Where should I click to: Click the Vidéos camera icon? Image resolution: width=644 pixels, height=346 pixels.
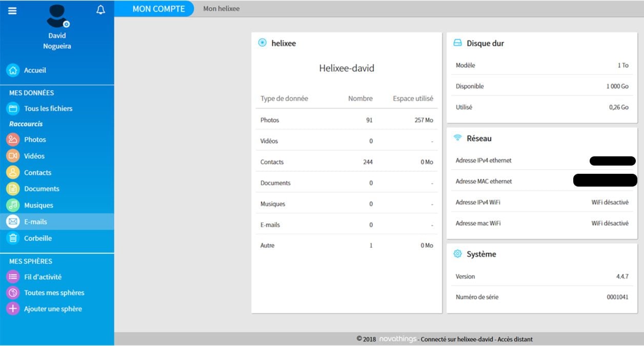(x=13, y=156)
